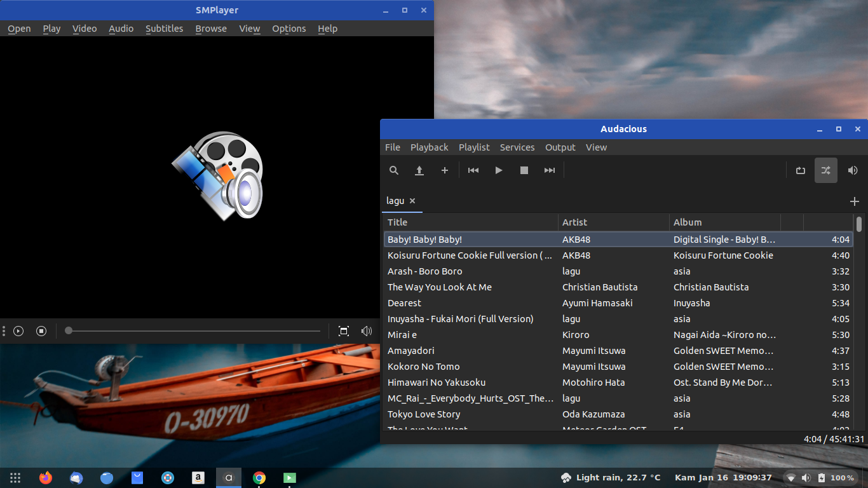Open the Audacious View menu
Screen dimensions: 868x488
pyautogui.click(x=596, y=147)
